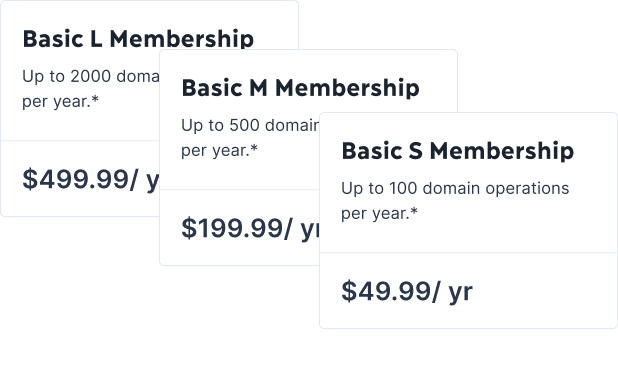Click the asterisk after per year on Basic S

(414, 211)
